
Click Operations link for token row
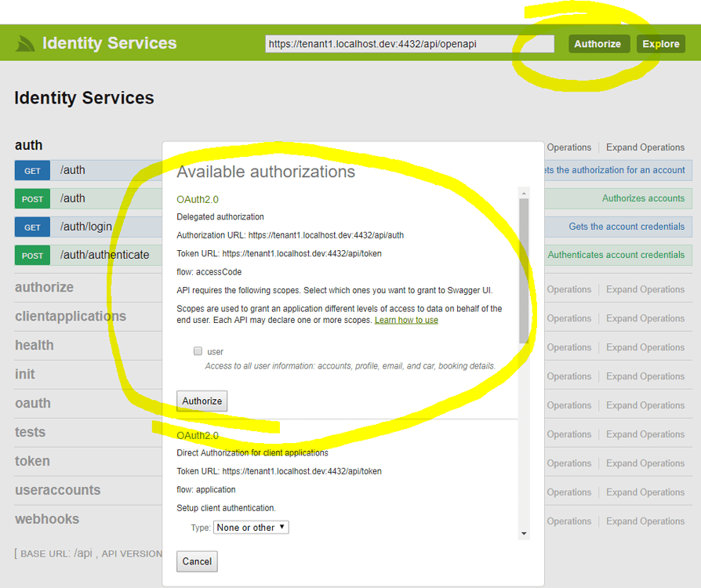pyautogui.click(x=568, y=463)
